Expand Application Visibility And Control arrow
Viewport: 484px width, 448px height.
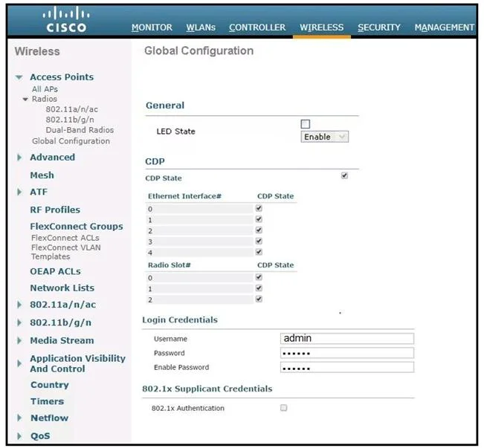click(x=19, y=363)
